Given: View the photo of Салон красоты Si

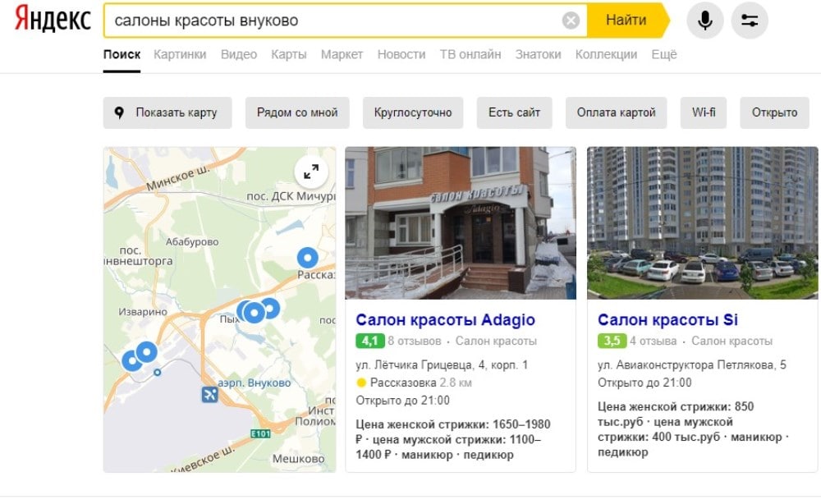Looking at the screenshot, I should [x=699, y=222].
